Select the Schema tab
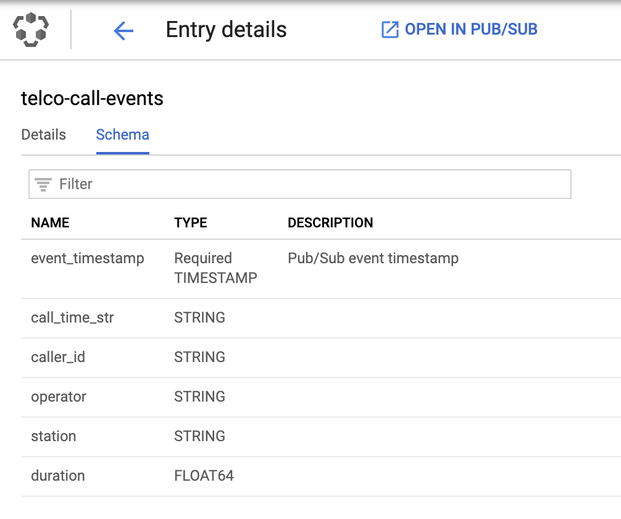Screen dimensions: 621x519 [122, 135]
